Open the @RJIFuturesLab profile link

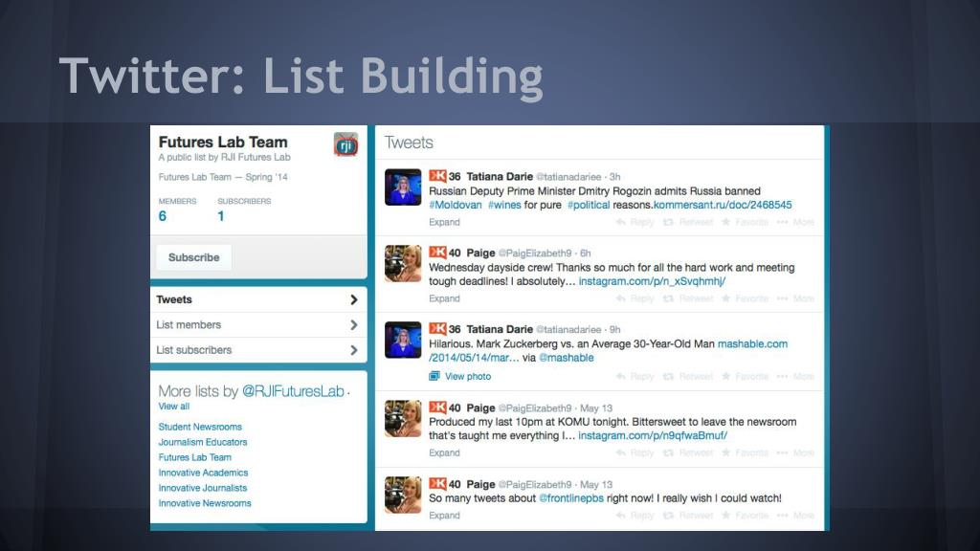293,391
